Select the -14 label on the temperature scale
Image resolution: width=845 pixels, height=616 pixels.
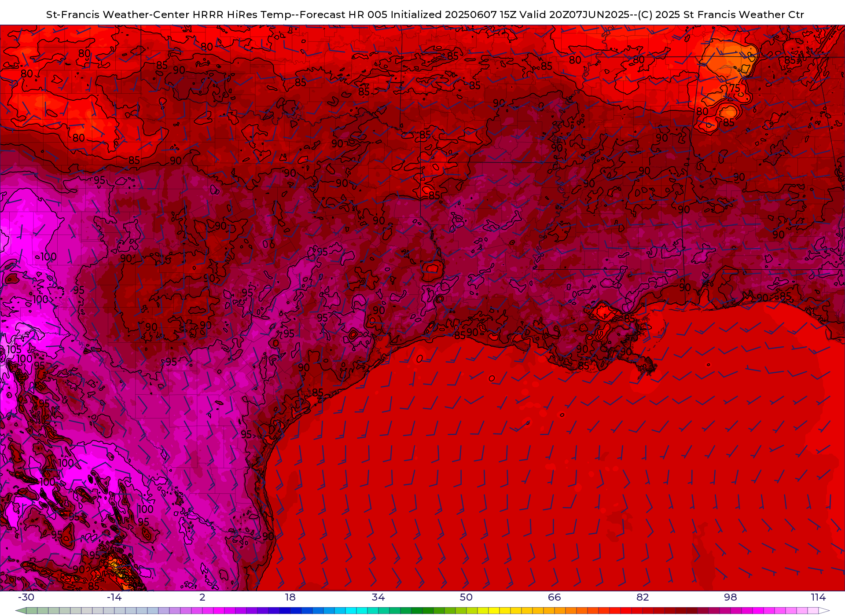coord(114,597)
